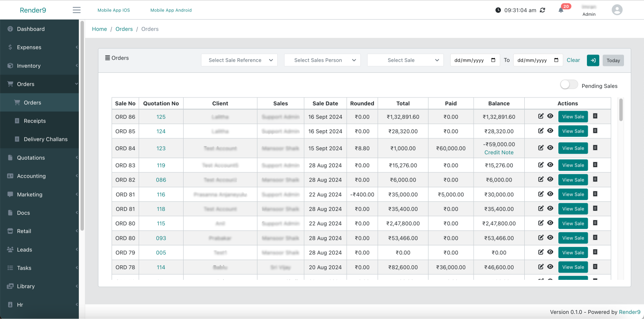The image size is (644, 319).
Task: Click the eye view icon for ORD 82
Action: [x=550, y=179]
